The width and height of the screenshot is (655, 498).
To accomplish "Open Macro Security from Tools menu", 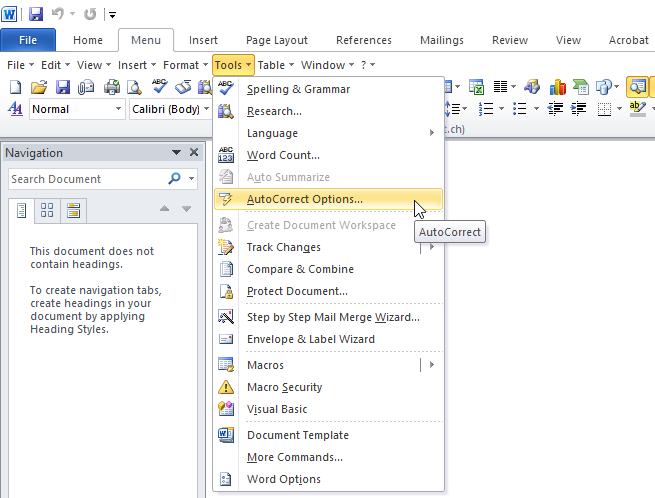I will [328, 387].
